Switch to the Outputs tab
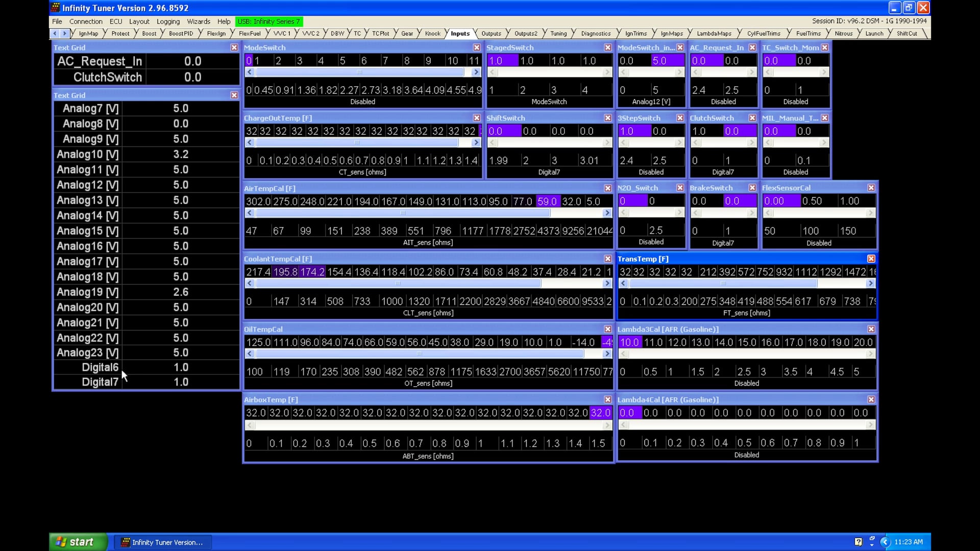 coord(491,34)
